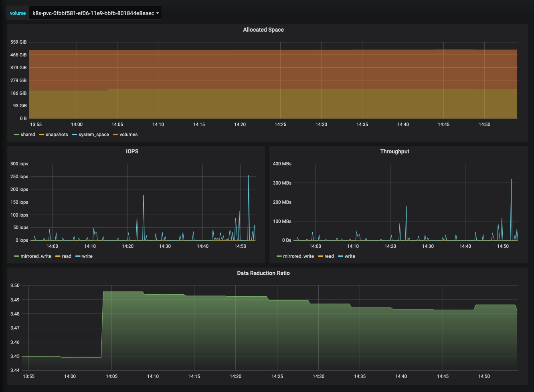Screen dimensions: 534x392
Task: Click the '3.45' axis label in Data Reduction Ratio
Action: point(15,356)
